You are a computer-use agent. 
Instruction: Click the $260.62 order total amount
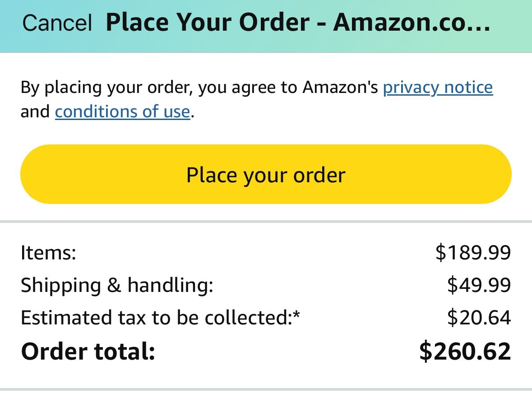click(x=465, y=351)
